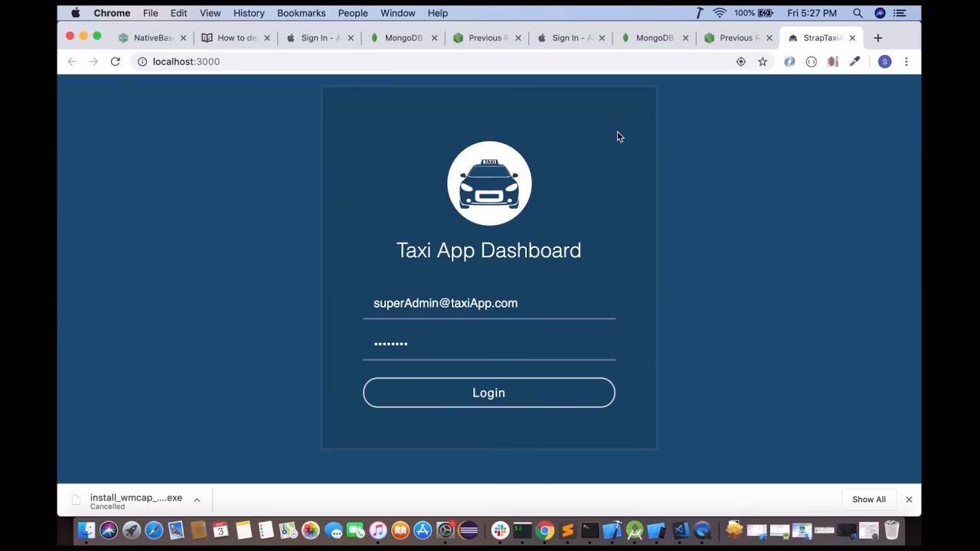Open the Wi-Fi status menu
This screenshot has width=980, height=551.
(x=720, y=12)
